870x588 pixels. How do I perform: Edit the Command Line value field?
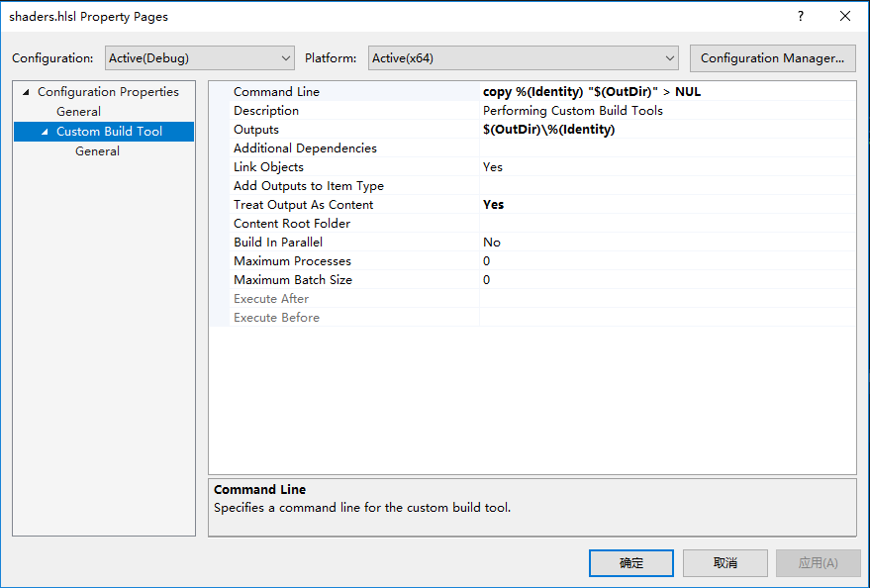(x=666, y=92)
